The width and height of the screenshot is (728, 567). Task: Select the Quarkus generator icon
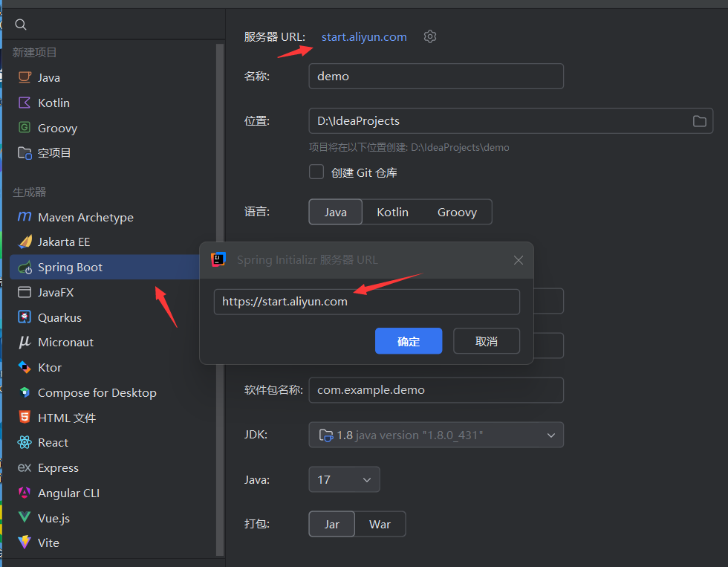(25, 317)
